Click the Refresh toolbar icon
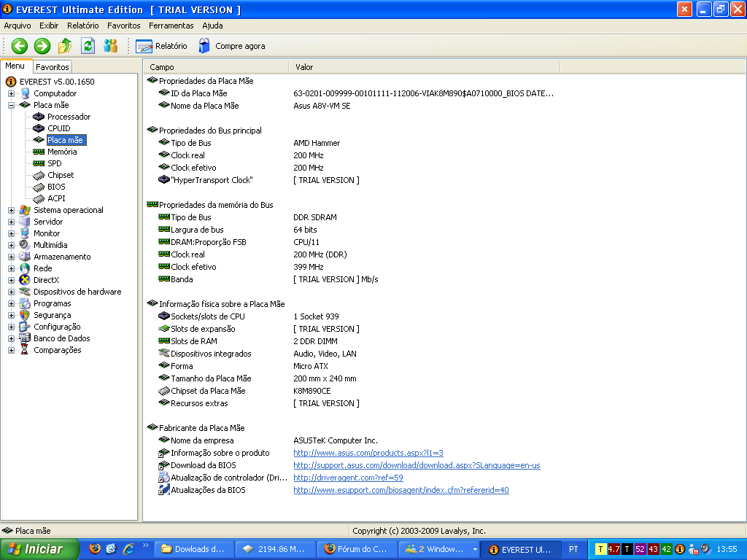Screen dimensions: 747x560 88,46
